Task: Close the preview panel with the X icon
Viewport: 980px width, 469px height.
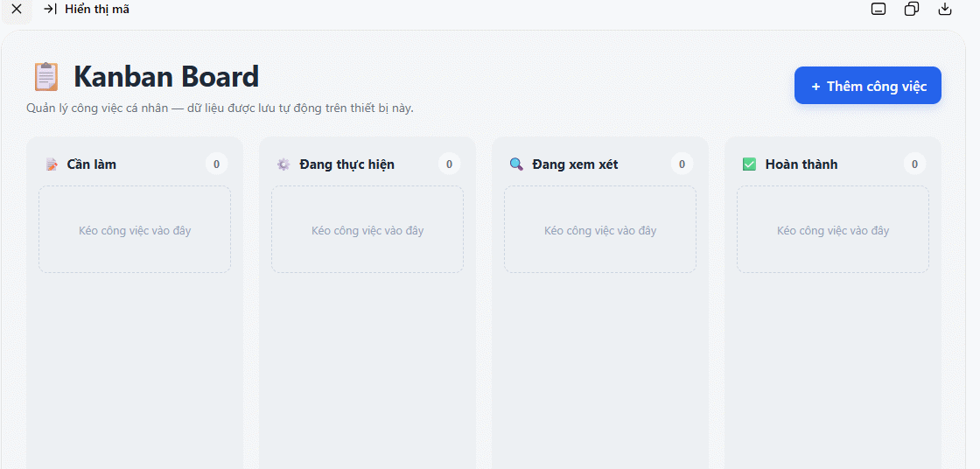Action: (17, 10)
